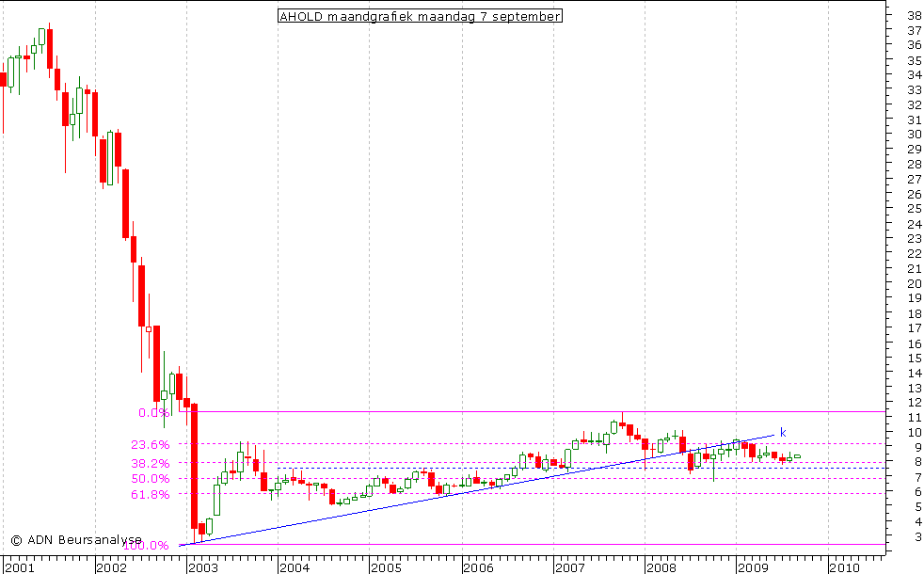Viewport: 924px width, 574px height.
Task: Click the 50.0% Fibonacci label
Action: pos(151,479)
